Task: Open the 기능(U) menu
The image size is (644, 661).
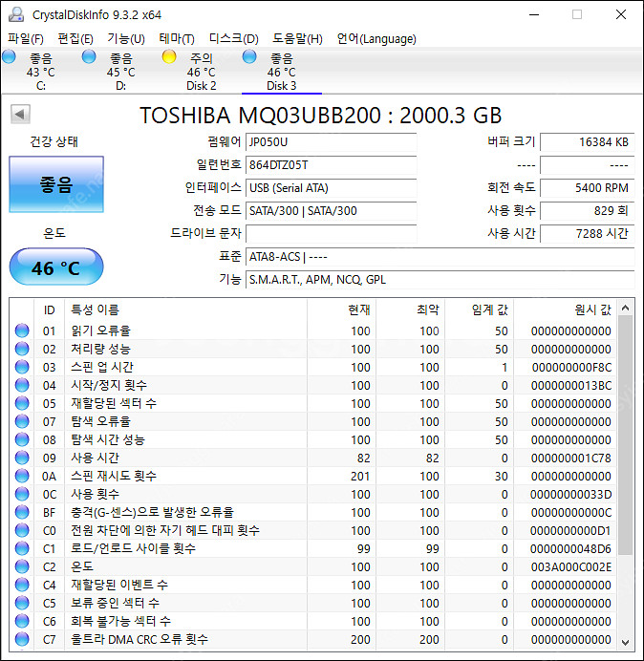Action: pyautogui.click(x=126, y=39)
